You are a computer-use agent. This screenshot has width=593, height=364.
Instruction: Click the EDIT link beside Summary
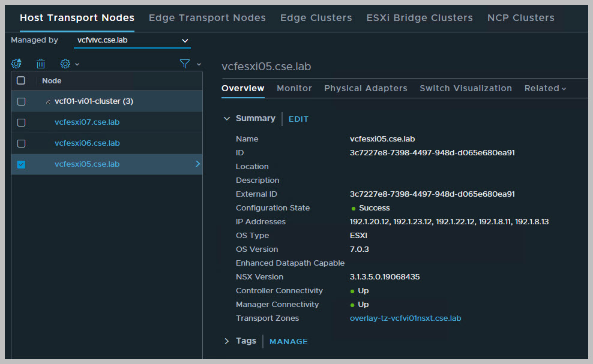pos(298,119)
